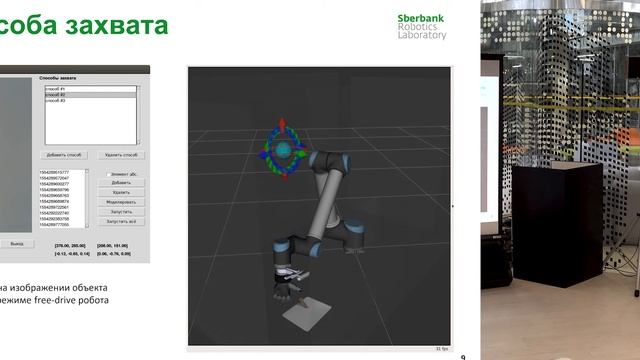This screenshot has height=360, width=640.
Task: Click the 'Добавить' button under the checkbox
Action: pos(121,182)
